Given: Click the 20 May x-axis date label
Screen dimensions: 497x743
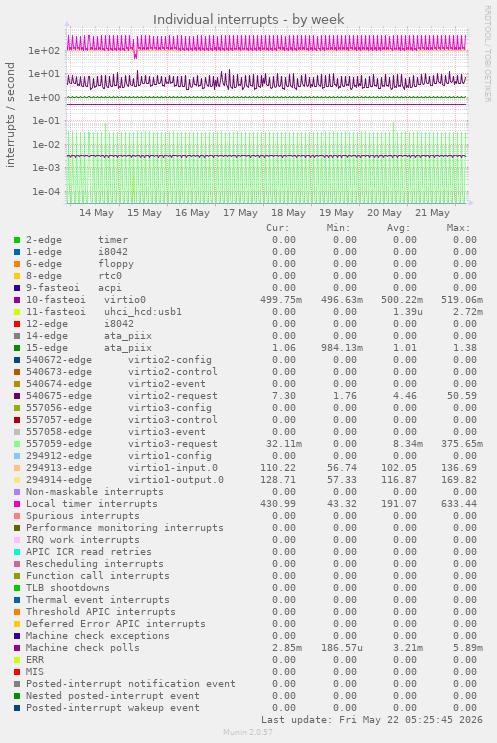Looking at the screenshot, I should click(x=384, y=213).
